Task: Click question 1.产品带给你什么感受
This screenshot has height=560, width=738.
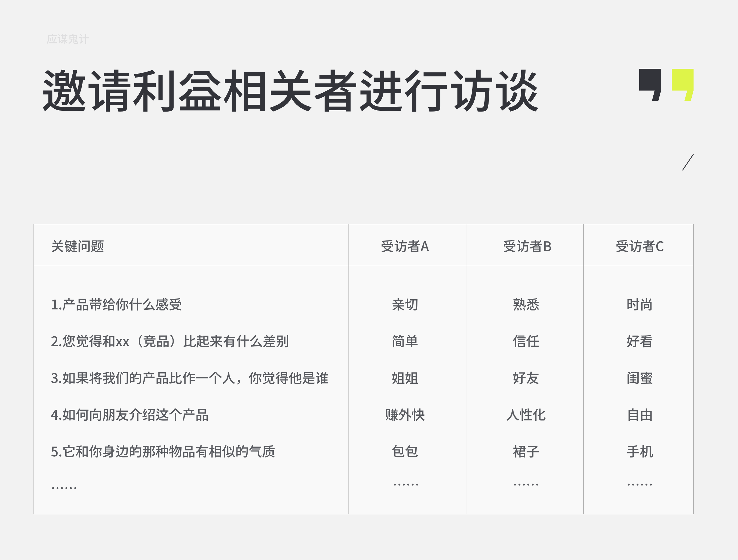Action: click(116, 305)
